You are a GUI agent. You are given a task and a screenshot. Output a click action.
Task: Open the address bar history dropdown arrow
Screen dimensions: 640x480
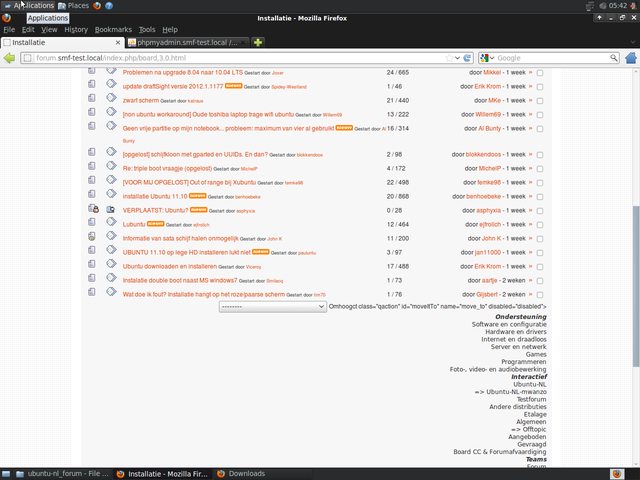[458, 58]
